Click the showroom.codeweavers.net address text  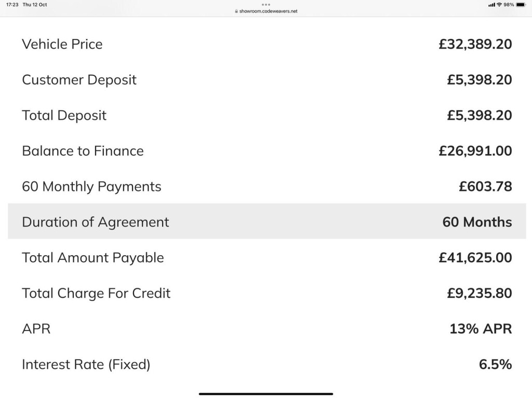(268, 11)
